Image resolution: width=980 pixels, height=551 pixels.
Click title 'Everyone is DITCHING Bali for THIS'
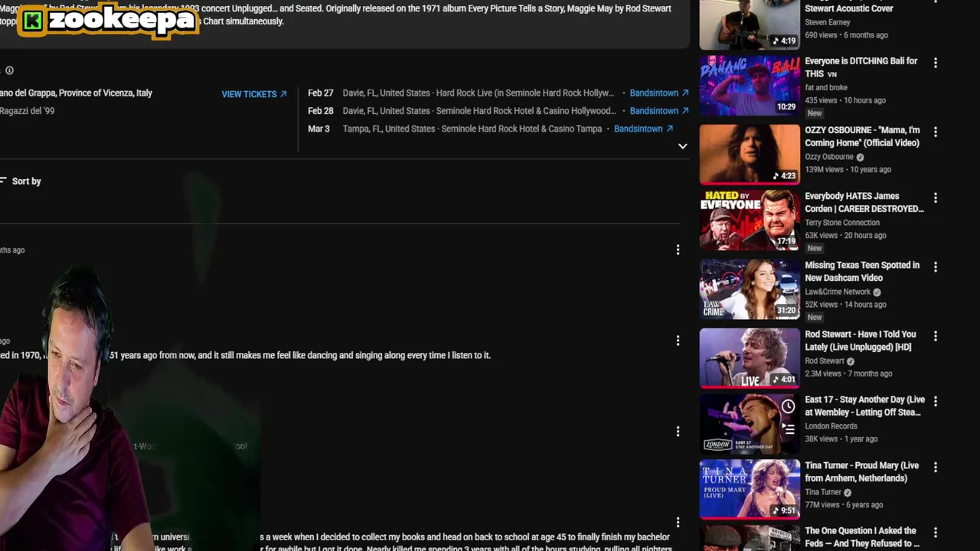coord(861,67)
